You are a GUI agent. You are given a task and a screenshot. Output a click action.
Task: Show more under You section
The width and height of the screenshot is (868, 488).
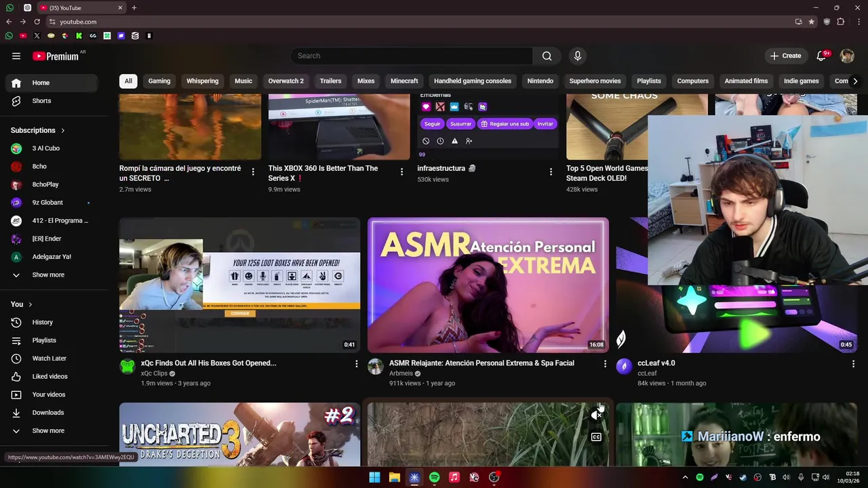(x=48, y=430)
